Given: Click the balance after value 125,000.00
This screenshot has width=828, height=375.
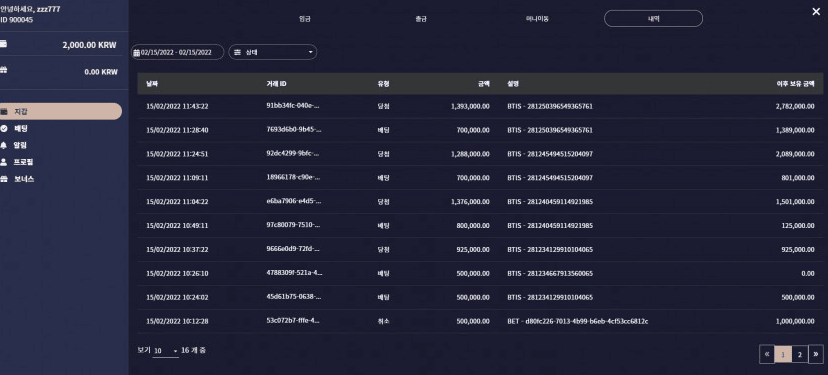Looking at the screenshot, I should pos(798,226).
